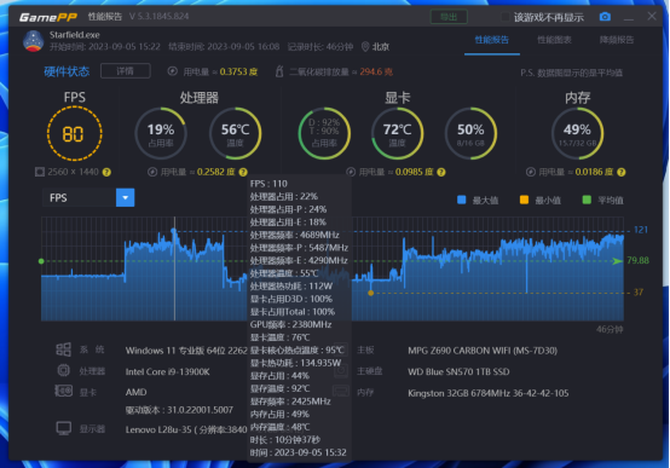Click the Starfield game avatar icon
This screenshot has width=670, height=468.
pyautogui.click(x=33, y=41)
